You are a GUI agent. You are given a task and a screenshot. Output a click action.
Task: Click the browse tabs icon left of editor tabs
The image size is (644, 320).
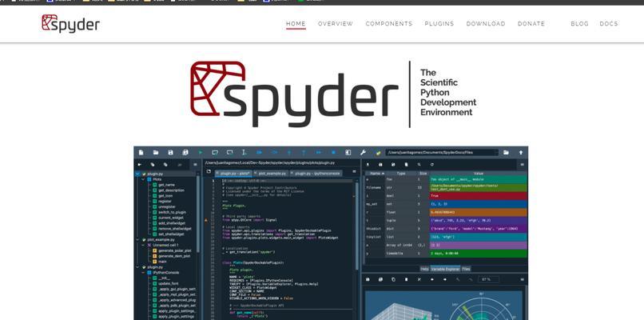point(209,171)
